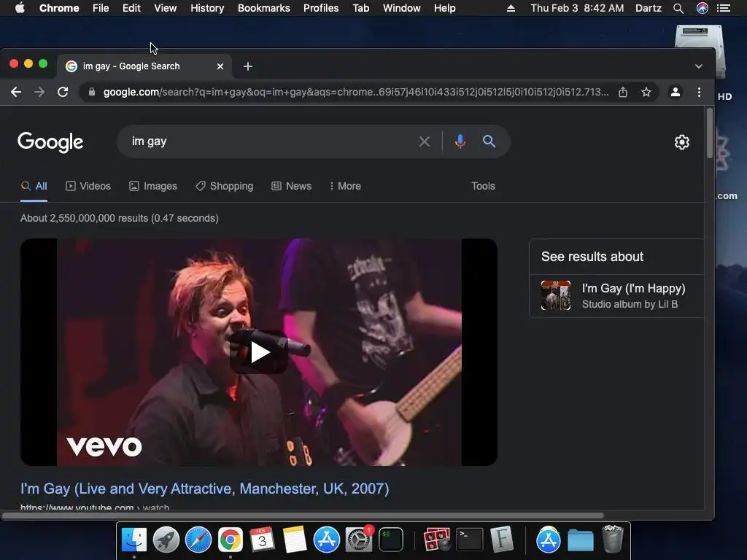Open the Bookmarks menu
This screenshot has height=560, width=747.
264,8
